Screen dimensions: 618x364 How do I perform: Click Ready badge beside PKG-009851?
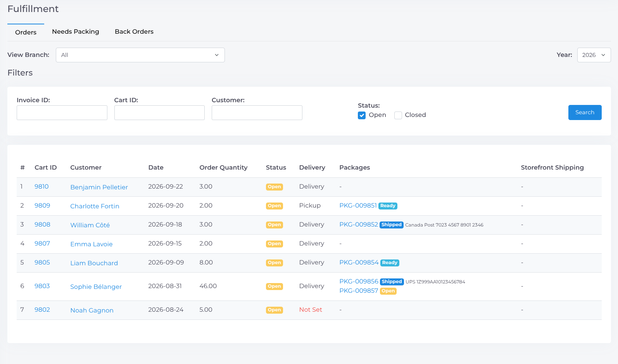pyautogui.click(x=388, y=206)
